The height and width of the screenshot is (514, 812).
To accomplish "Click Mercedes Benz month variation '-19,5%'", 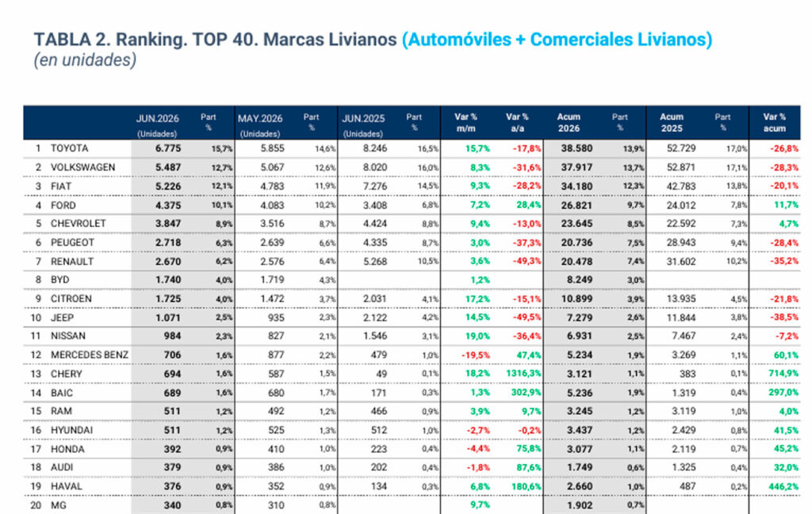I will (x=476, y=355).
